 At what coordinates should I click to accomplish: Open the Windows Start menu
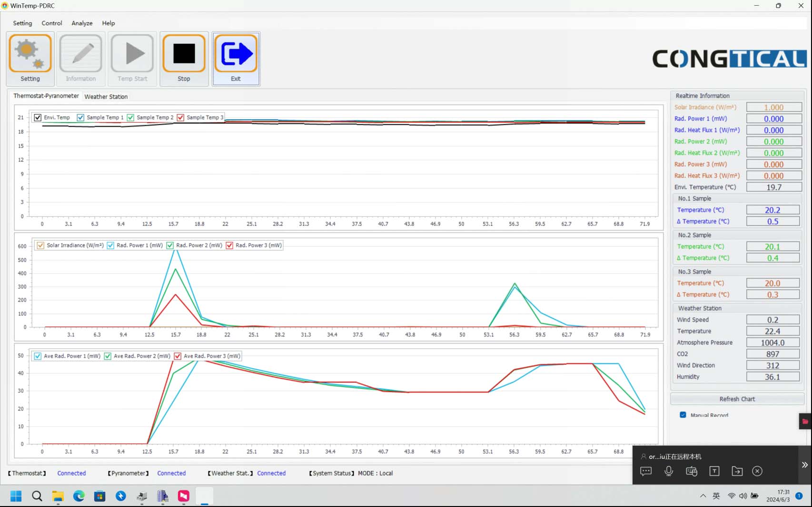tap(16, 497)
